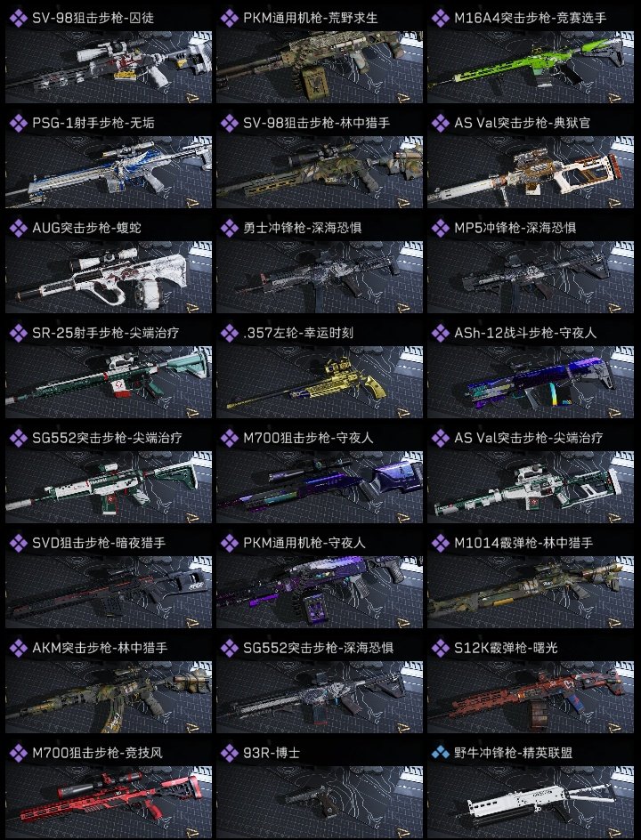Click the purple rarity icon beside SV-98狙击步枪-囚徒

18,18
